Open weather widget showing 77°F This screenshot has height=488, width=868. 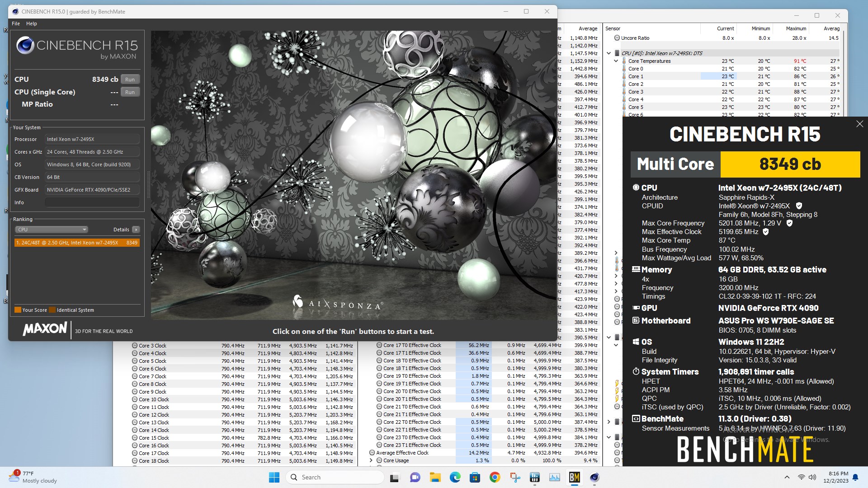point(33,477)
